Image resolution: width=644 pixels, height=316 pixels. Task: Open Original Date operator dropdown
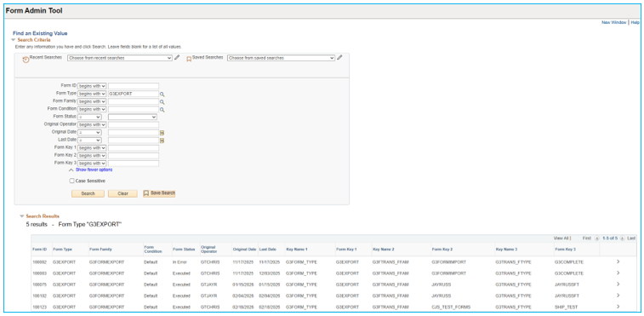89,133
